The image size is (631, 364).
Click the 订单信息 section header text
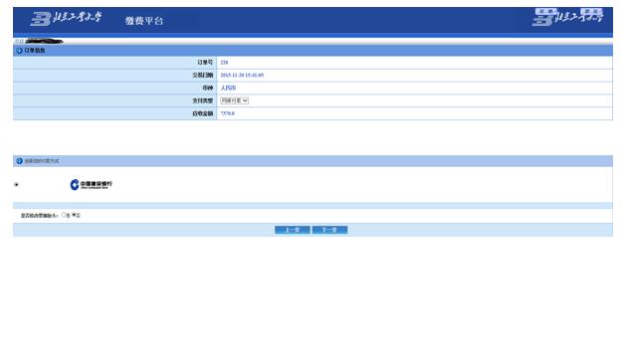tap(35, 51)
